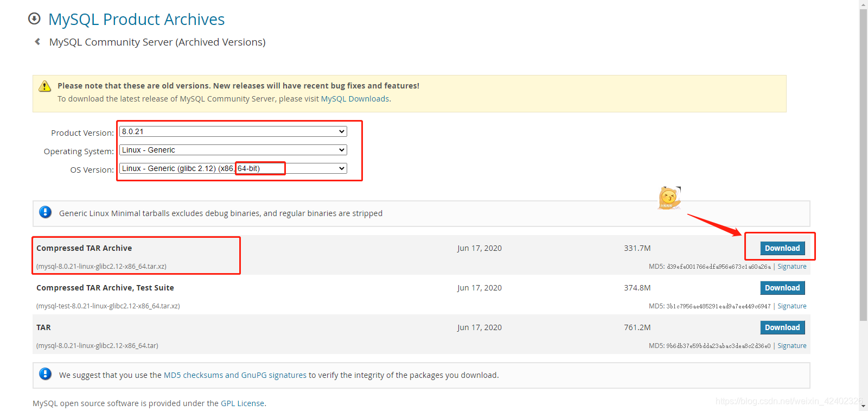Open Signature link for the TAR row

[792, 346]
